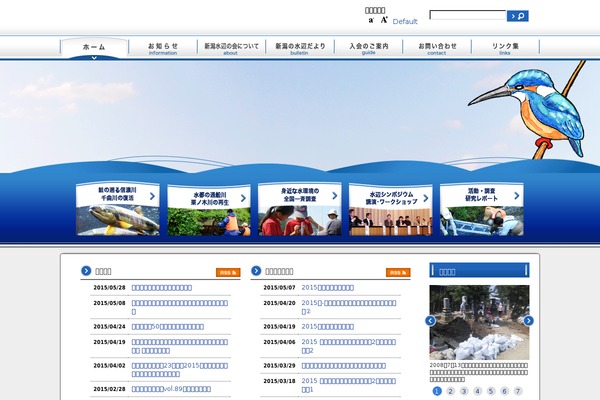Open the middle item dated 2015/03/29
Image resolution: width=600 pixels, height=400 pixels.
(x=344, y=366)
